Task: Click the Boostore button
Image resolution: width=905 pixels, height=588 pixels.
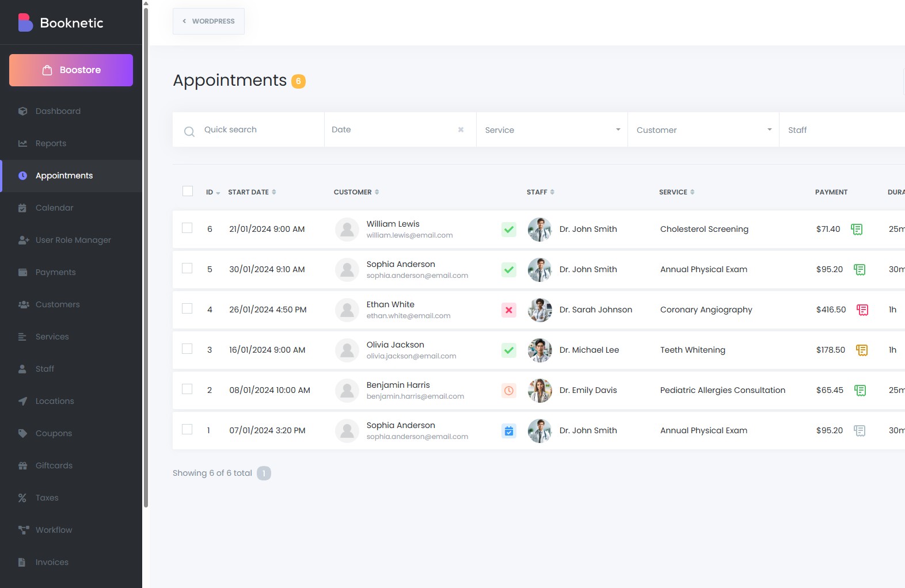Action: click(71, 70)
